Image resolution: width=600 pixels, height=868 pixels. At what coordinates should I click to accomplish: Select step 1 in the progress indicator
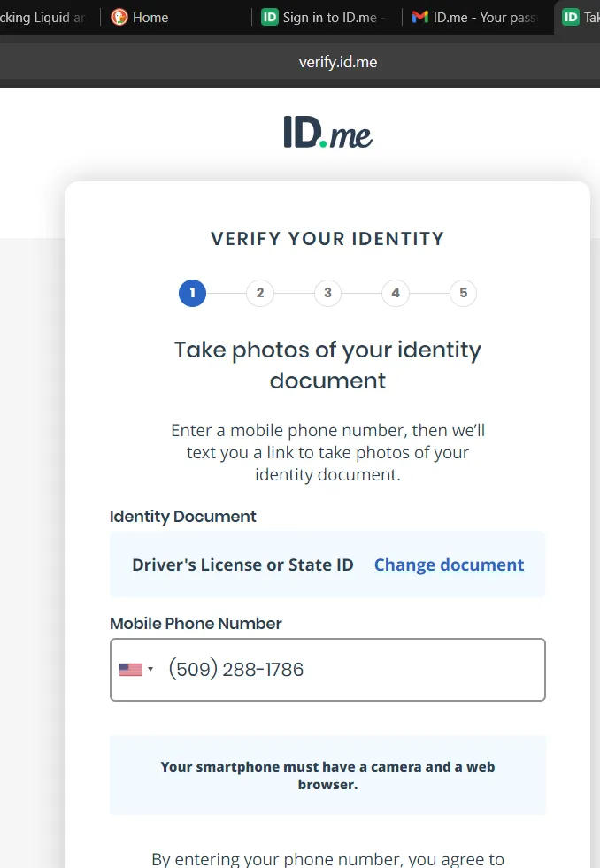click(192, 293)
